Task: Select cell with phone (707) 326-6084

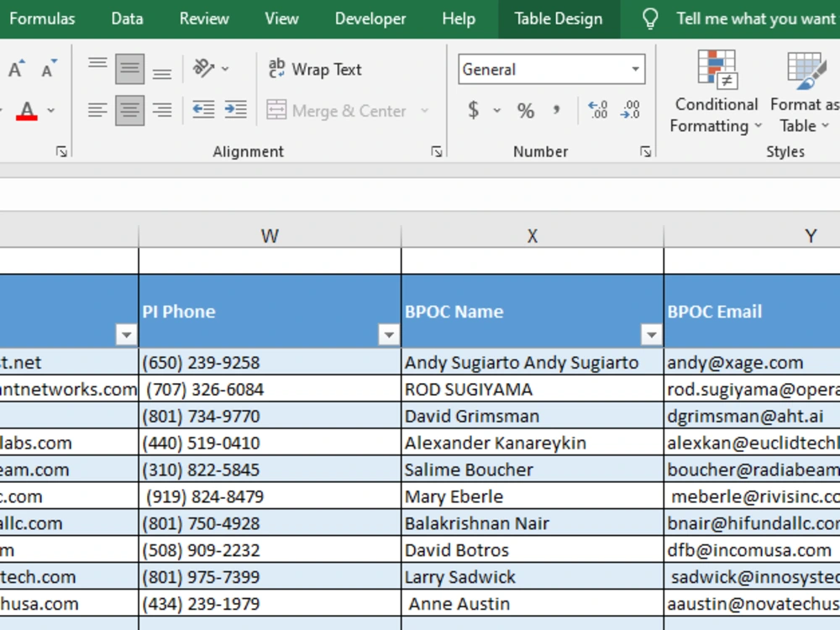Action: point(270,389)
